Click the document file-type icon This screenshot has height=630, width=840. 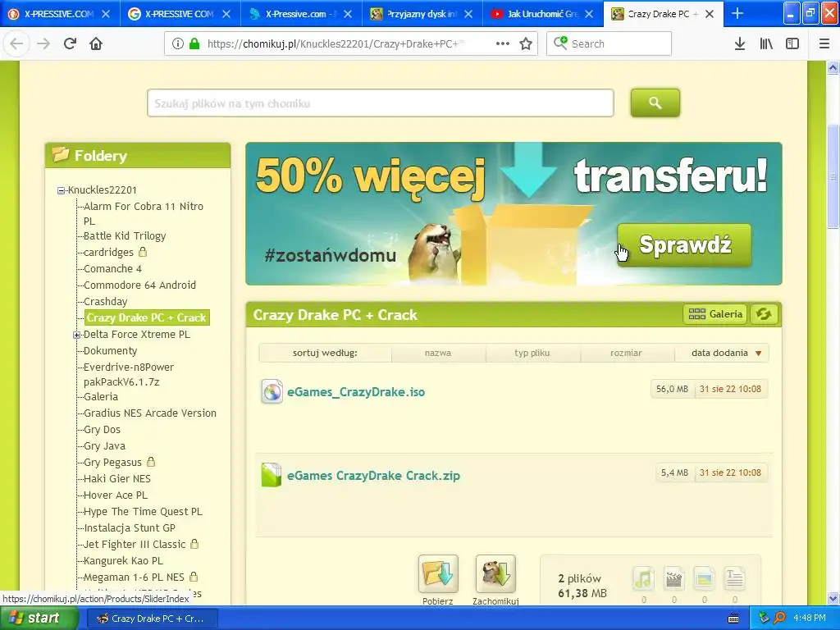pyautogui.click(x=734, y=578)
